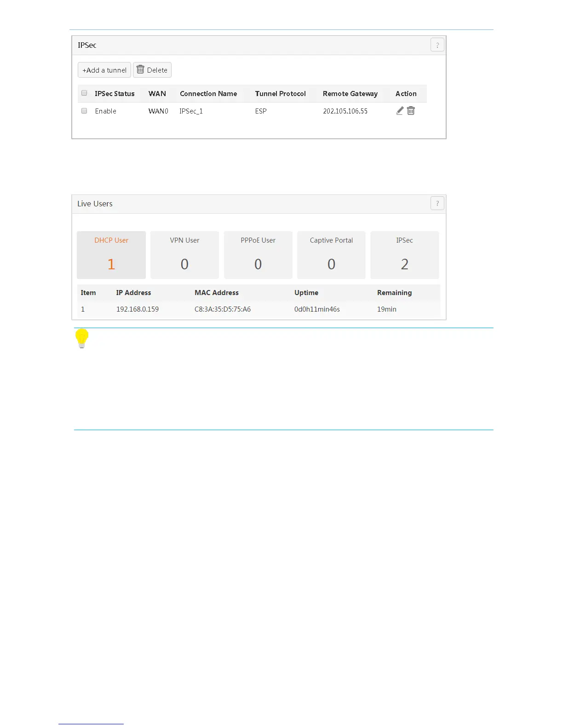Select the DHCP User tile

(x=111, y=255)
